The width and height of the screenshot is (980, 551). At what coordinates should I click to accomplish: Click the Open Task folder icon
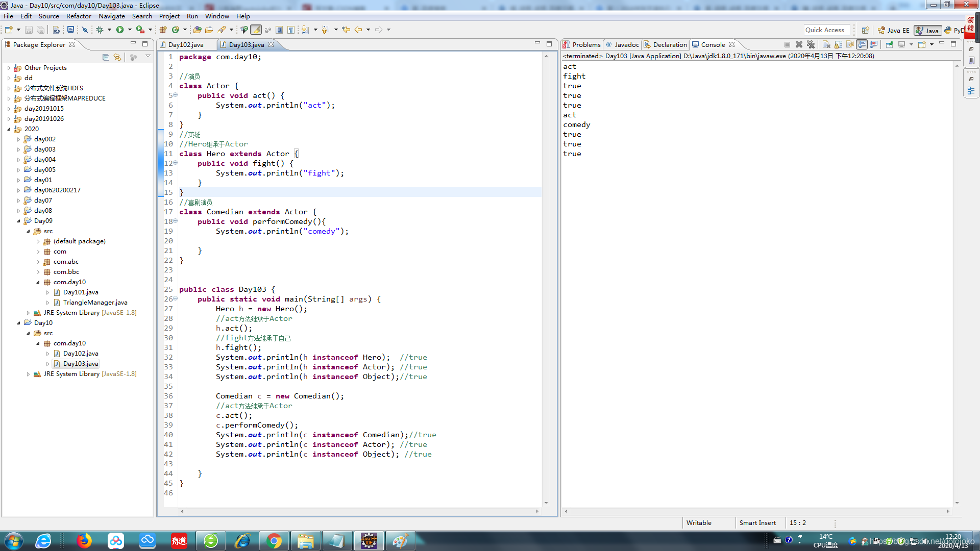pyautogui.click(x=209, y=30)
